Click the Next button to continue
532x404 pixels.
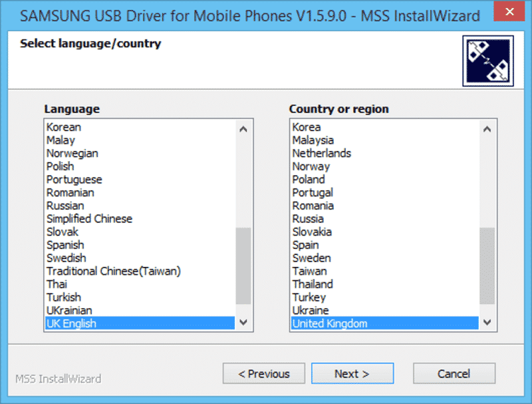[x=352, y=373]
